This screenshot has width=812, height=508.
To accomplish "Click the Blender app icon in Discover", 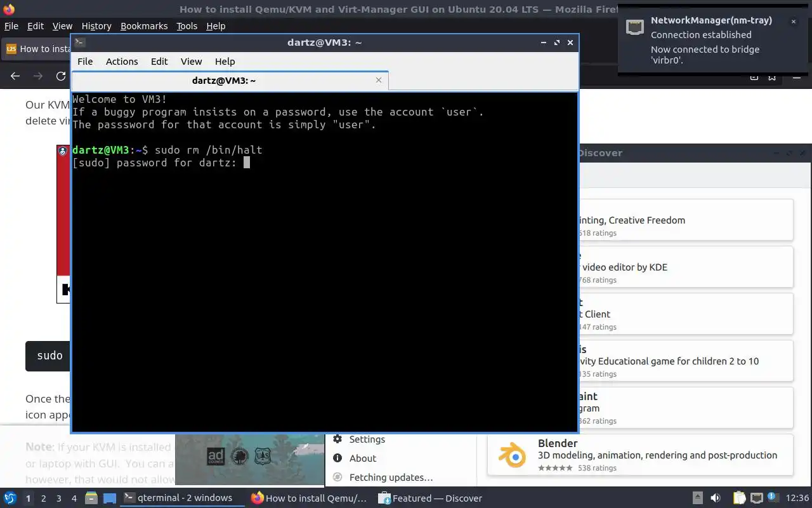I will coord(512,455).
